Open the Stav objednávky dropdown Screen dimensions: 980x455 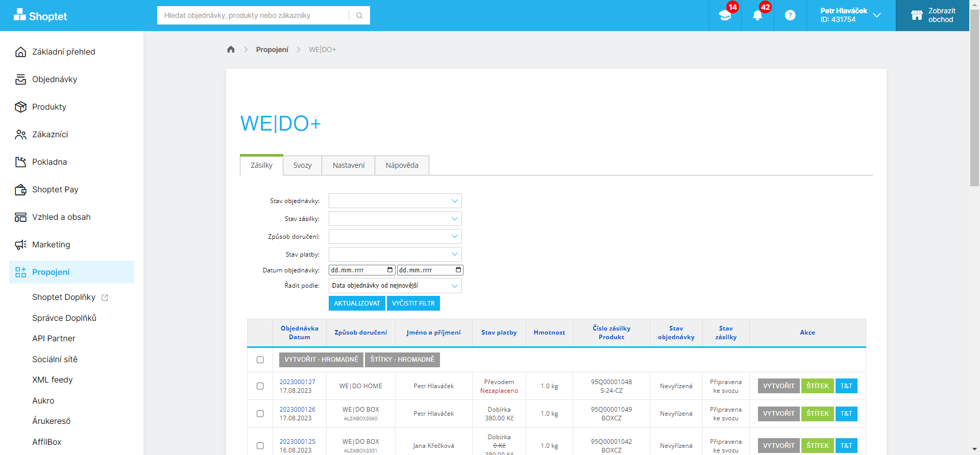tap(395, 201)
